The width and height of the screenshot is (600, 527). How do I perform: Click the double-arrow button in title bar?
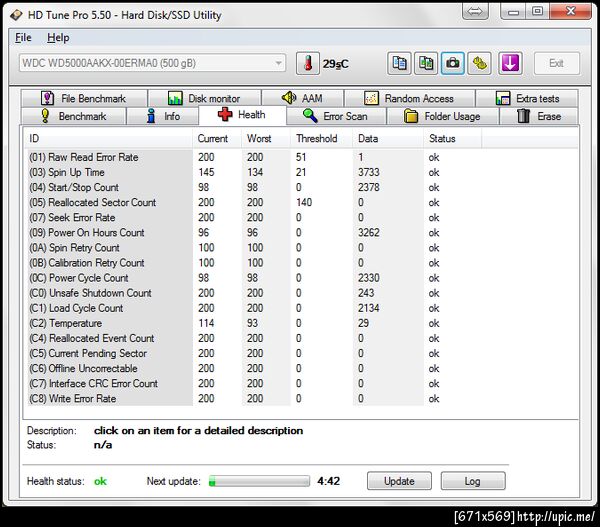(x=475, y=11)
